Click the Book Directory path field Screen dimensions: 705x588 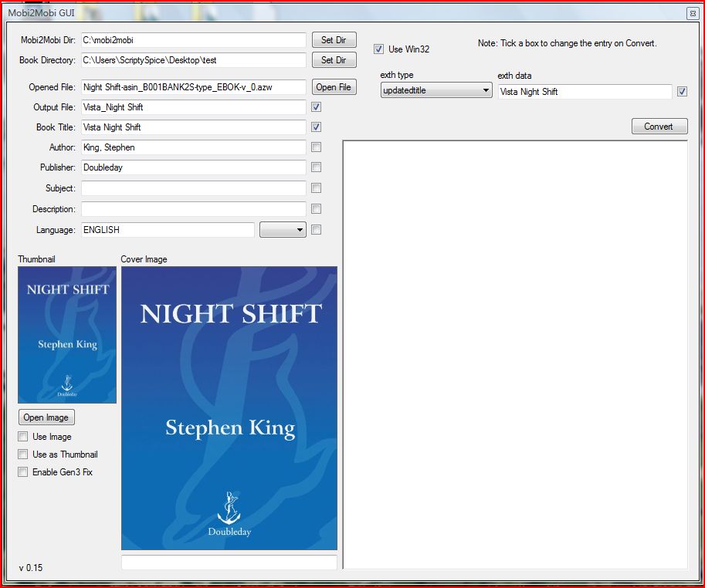193,59
